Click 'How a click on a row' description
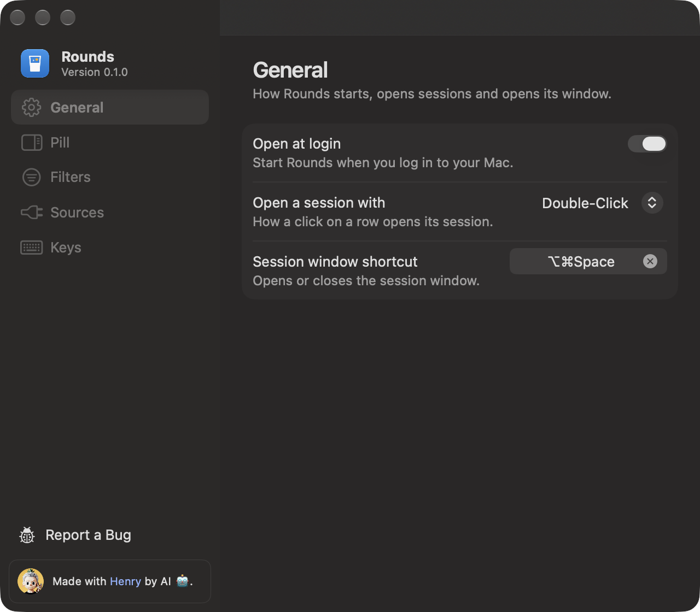Screen dimensions: 700x612 (373, 222)
